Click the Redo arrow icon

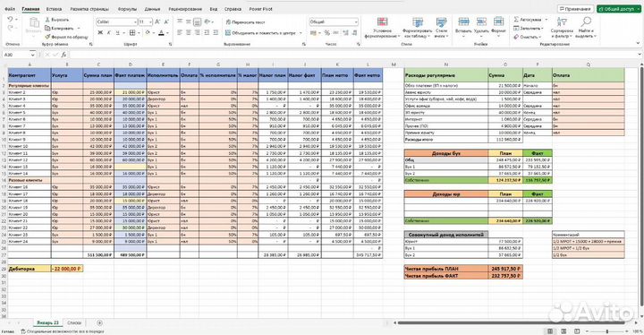point(10,29)
